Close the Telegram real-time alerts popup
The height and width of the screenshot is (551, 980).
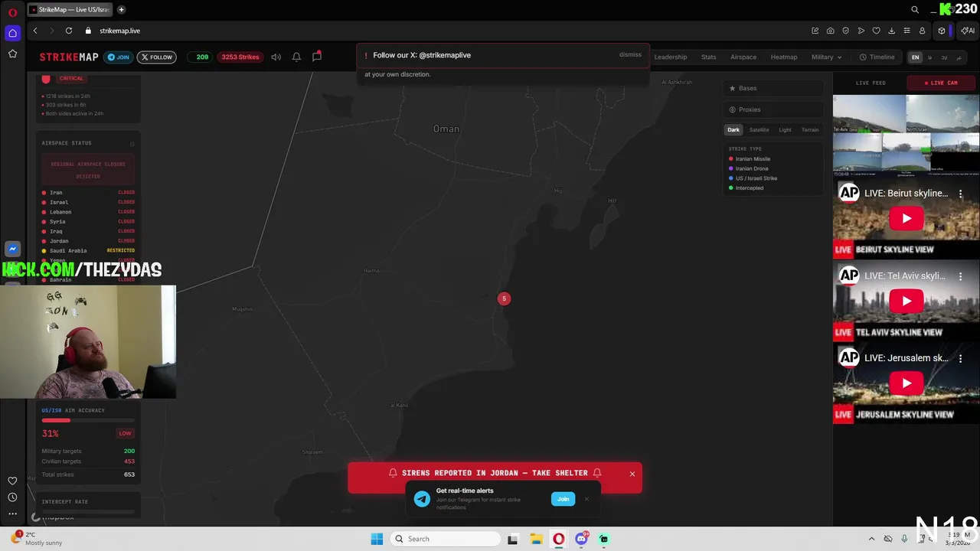(x=586, y=499)
